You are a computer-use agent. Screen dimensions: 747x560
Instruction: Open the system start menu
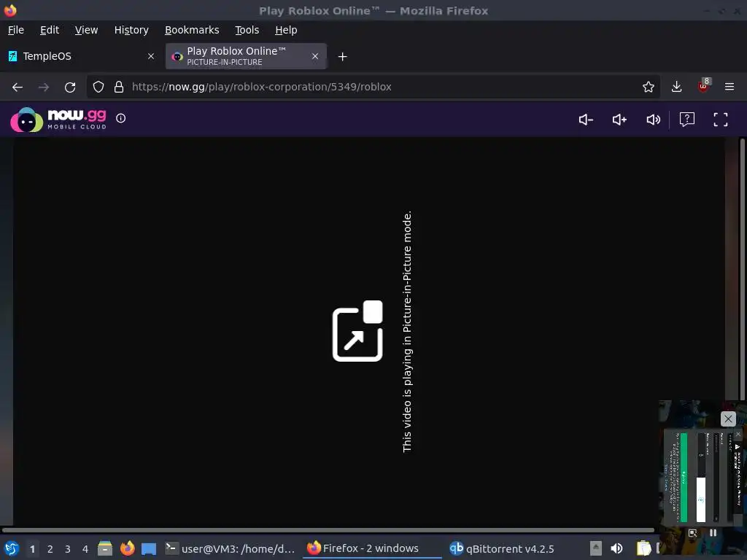pos(12,548)
